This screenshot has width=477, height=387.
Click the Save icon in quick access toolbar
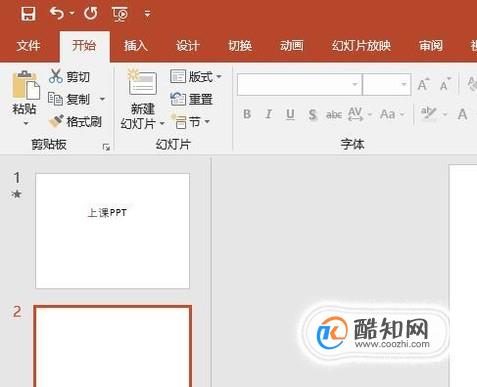(x=28, y=14)
